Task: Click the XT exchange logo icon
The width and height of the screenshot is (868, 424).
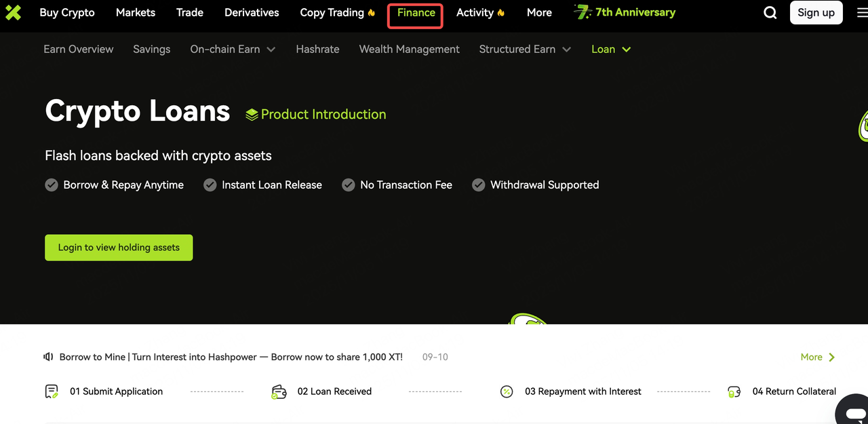Action: tap(13, 12)
